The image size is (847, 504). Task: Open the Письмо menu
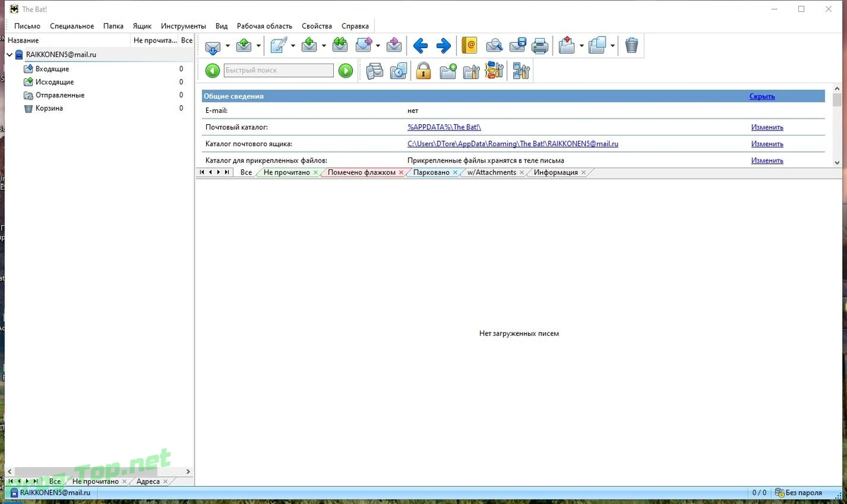click(28, 26)
